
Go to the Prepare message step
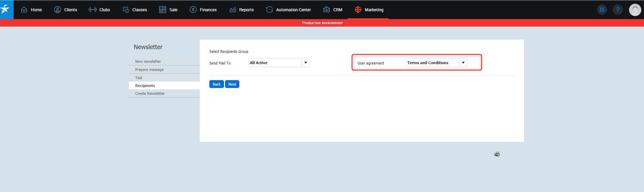149,70
